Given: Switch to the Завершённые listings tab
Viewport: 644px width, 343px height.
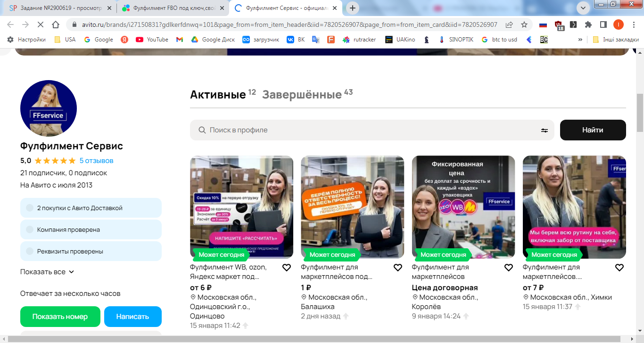Looking at the screenshot, I should (302, 95).
